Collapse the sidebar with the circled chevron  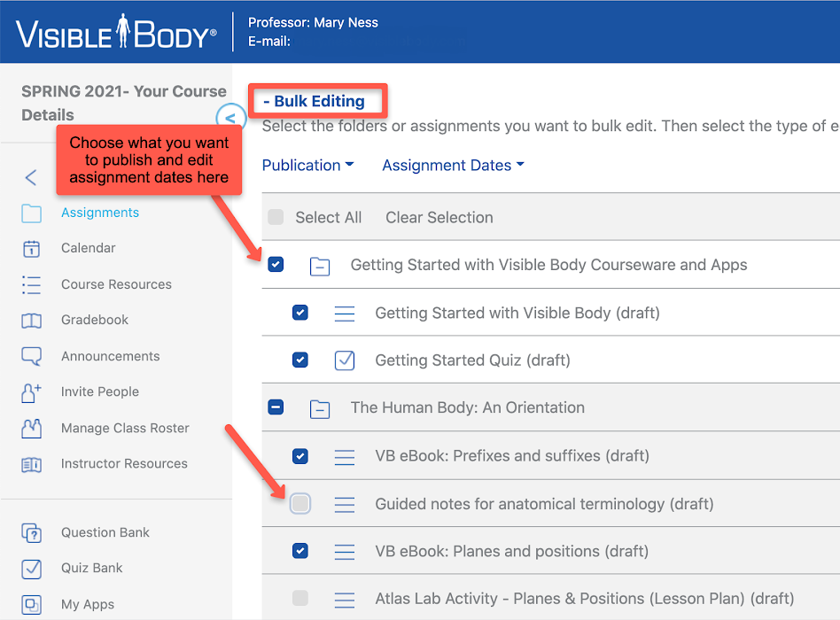coord(230,117)
